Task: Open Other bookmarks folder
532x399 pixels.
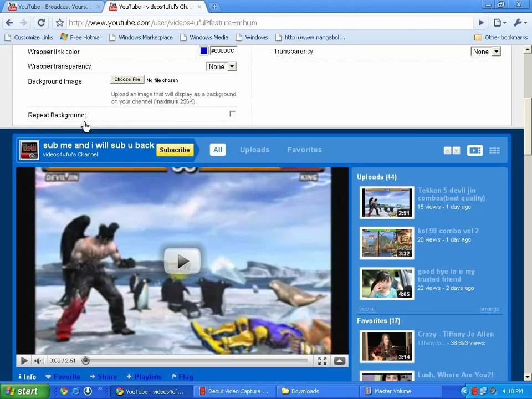Action: click(x=501, y=37)
